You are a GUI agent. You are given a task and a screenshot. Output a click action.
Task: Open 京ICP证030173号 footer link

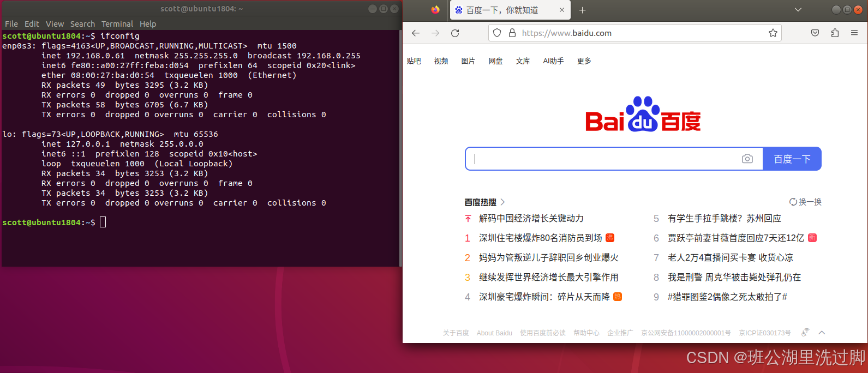pyautogui.click(x=765, y=333)
